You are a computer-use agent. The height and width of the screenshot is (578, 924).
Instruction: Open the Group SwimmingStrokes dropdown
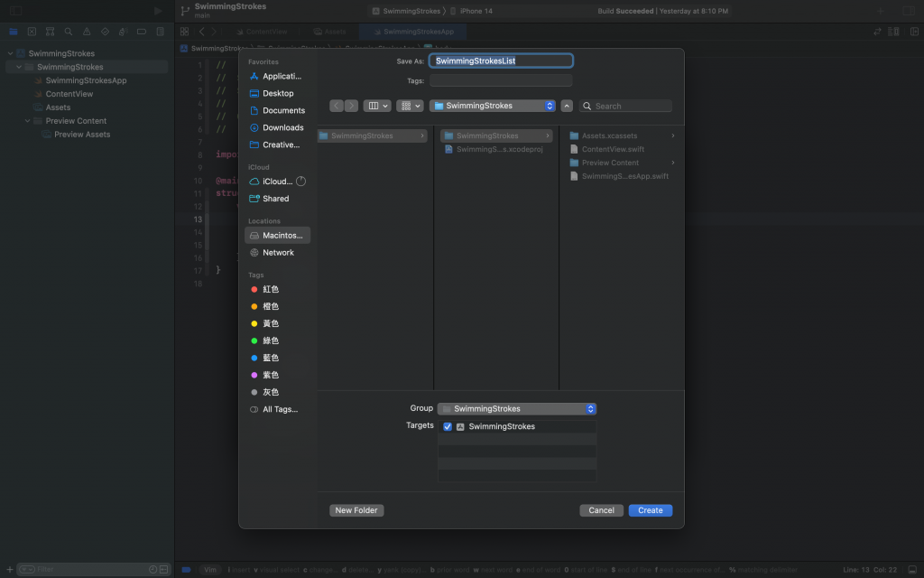[x=517, y=409]
